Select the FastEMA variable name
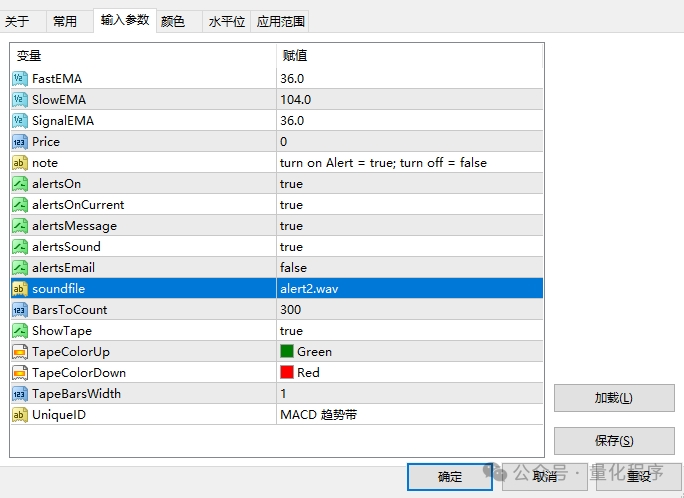Image resolution: width=684 pixels, height=498 pixels. click(x=57, y=78)
